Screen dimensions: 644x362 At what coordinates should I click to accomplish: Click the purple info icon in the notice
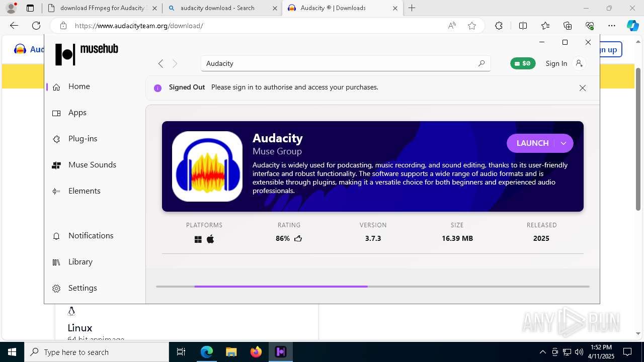point(157,88)
